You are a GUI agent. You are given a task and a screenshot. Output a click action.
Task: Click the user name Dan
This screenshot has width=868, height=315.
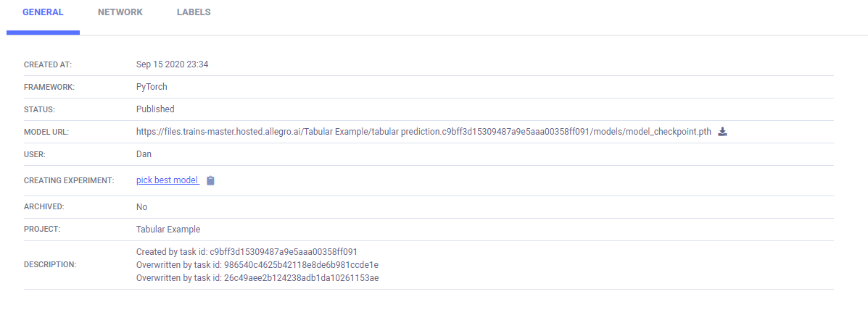[x=144, y=154]
